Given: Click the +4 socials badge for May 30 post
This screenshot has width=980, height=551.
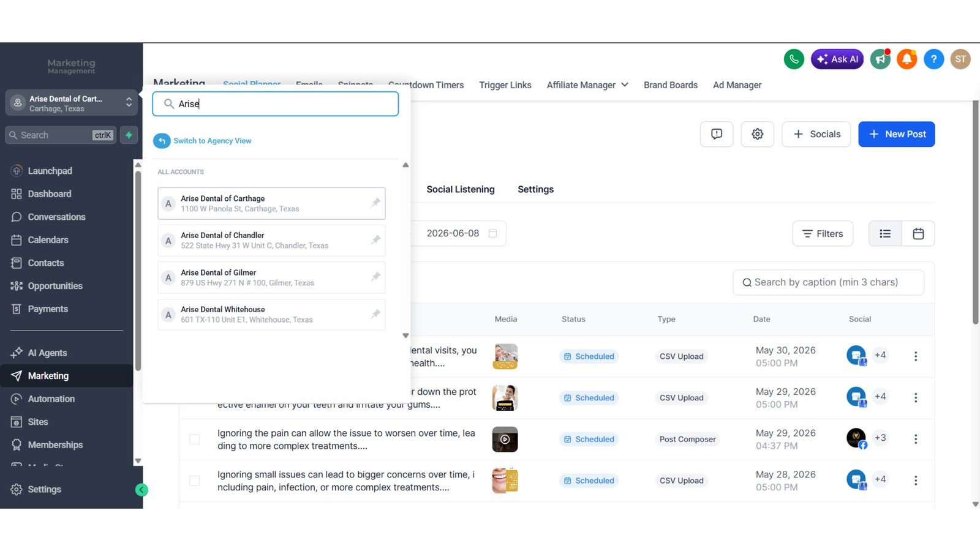Looking at the screenshot, I should point(880,355).
